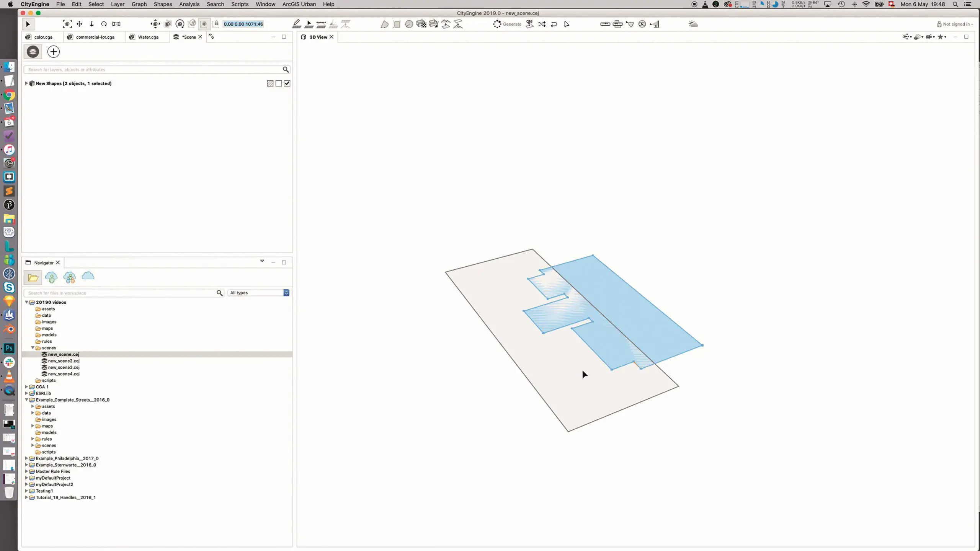Select the Rectangular Shape Creation tool

point(397,24)
